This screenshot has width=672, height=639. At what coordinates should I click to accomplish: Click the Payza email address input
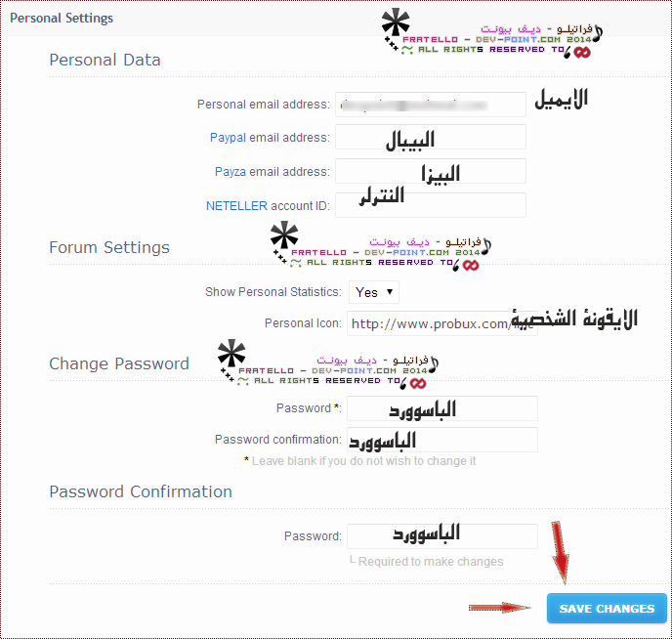click(430, 172)
